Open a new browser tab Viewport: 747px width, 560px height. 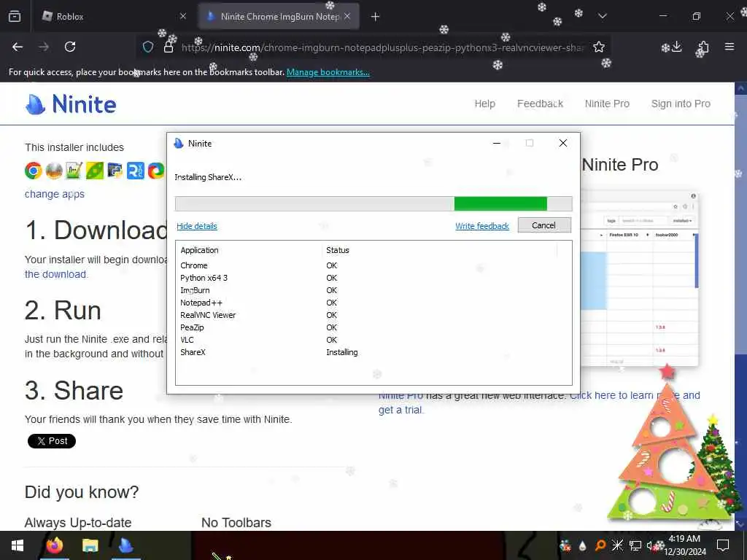tap(376, 17)
